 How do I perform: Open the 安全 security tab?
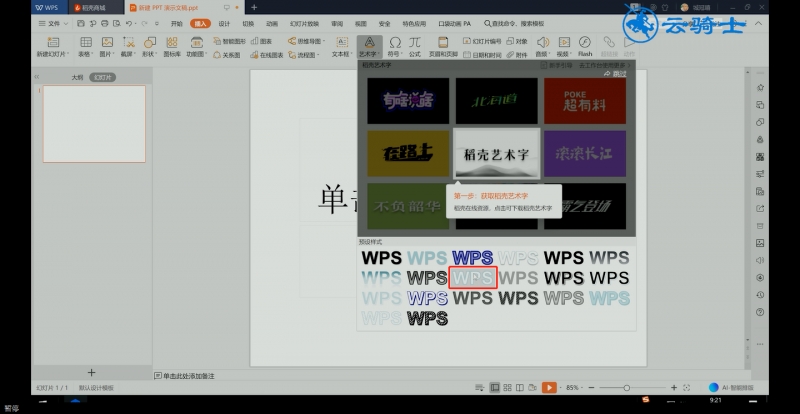click(x=385, y=23)
